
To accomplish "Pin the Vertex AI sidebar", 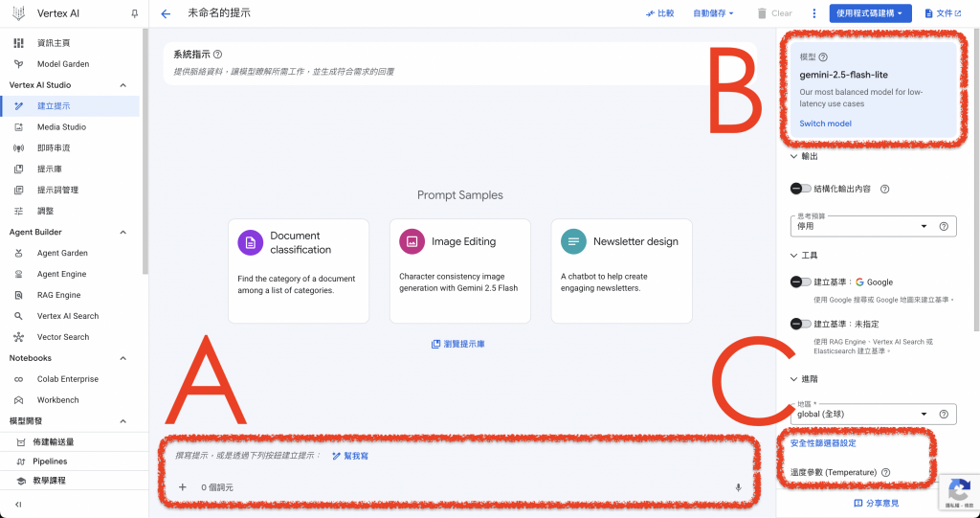I will pos(134,13).
